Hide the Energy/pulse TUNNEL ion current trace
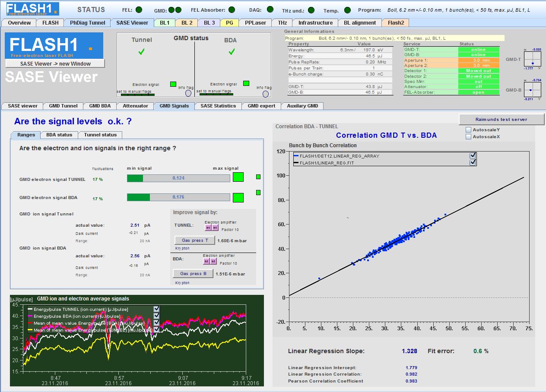The height and width of the screenshot is (392, 546). (156, 309)
